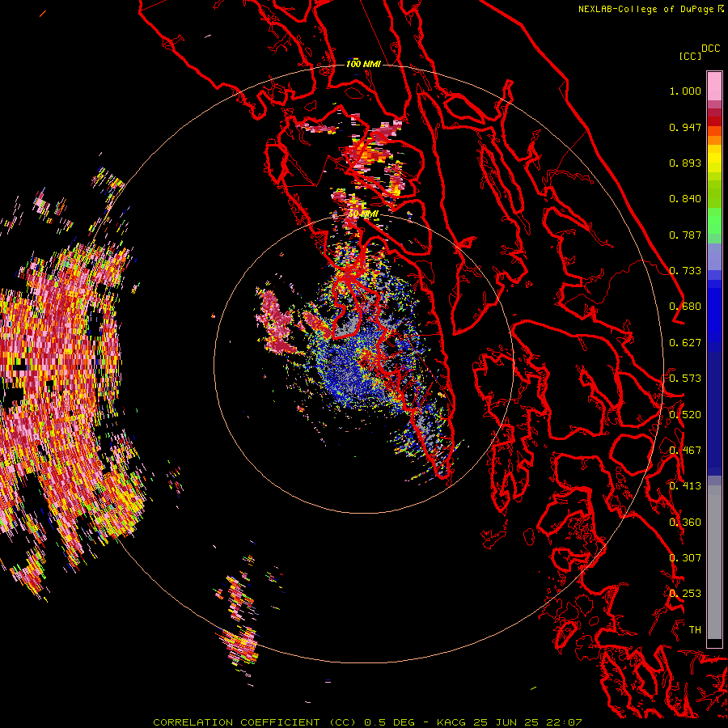Select the 0.573 scale value
This screenshot has height=728, width=728.
point(685,379)
